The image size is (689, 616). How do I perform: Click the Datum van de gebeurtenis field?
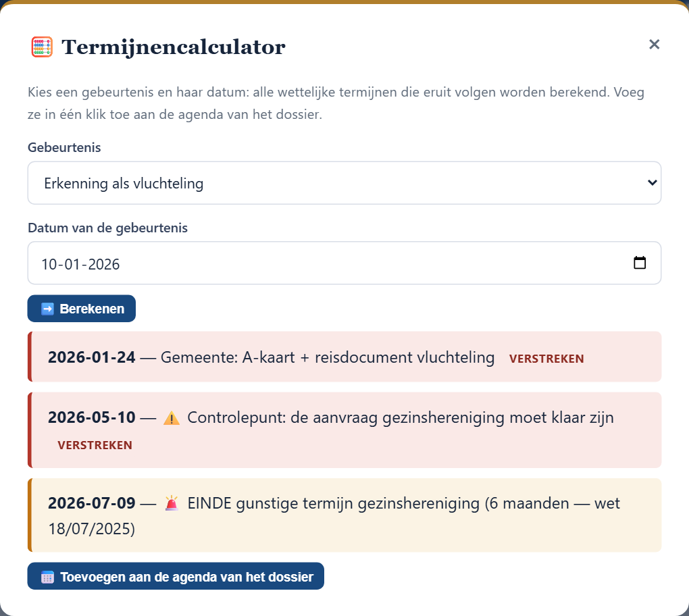click(x=344, y=263)
